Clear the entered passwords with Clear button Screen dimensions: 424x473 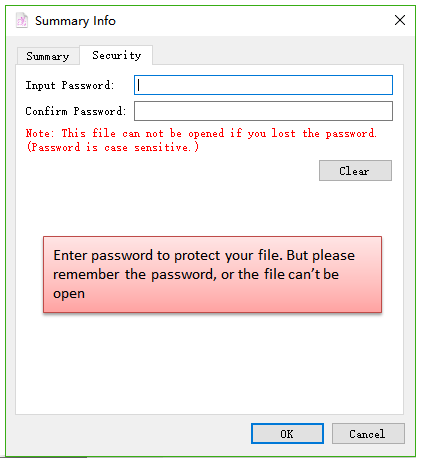tap(355, 171)
